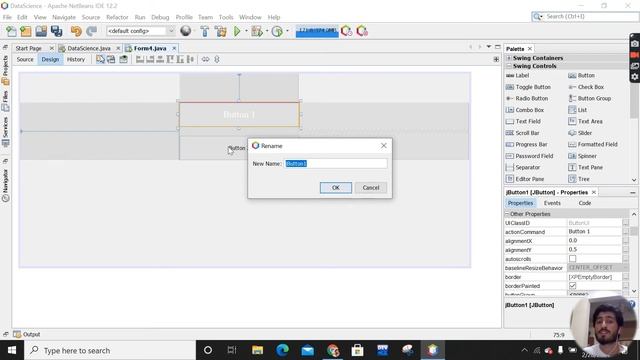
Task: Open dropdown arrow next to Debug Project
Action: pyautogui.click(x=267, y=31)
